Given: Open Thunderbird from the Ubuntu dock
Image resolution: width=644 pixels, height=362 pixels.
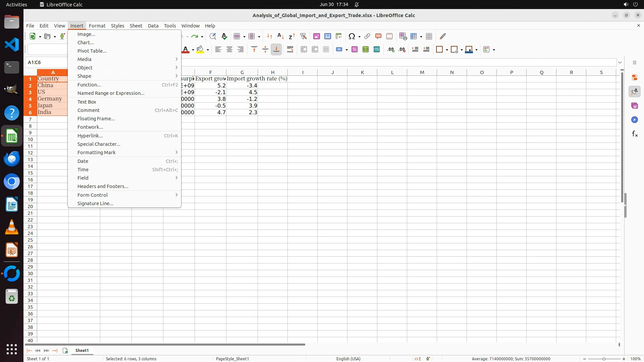Looking at the screenshot, I should coord(12,159).
